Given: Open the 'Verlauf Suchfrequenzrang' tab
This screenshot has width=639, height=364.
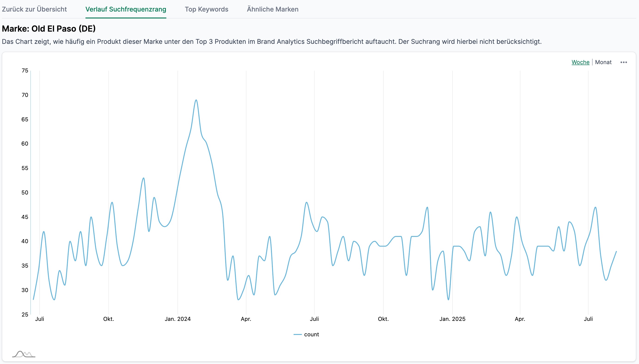Looking at the screenshot, I should pyautogui.click(x=126, y=9).
